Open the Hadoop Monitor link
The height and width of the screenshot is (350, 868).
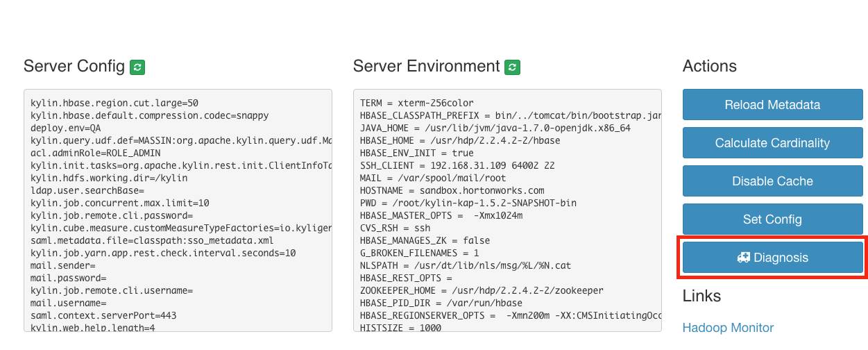click(x=728, y=328)
